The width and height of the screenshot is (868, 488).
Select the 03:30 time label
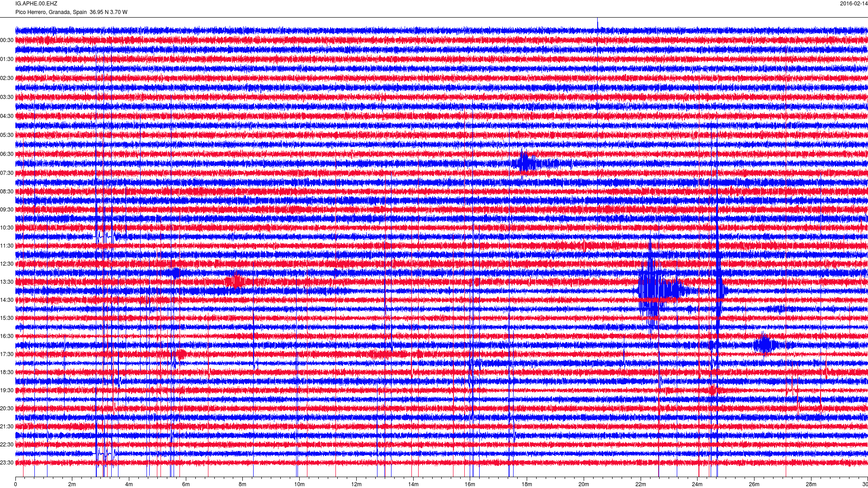7,97
